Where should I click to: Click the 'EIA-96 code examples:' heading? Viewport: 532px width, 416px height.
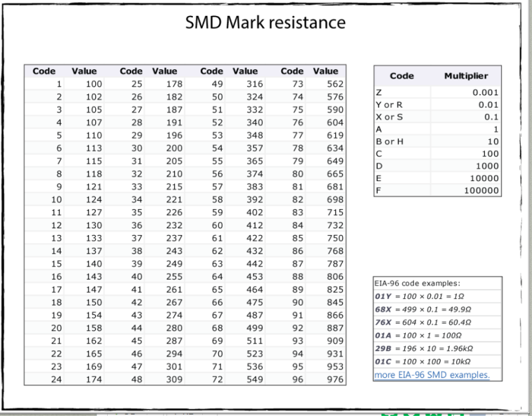tap(418, 284)
